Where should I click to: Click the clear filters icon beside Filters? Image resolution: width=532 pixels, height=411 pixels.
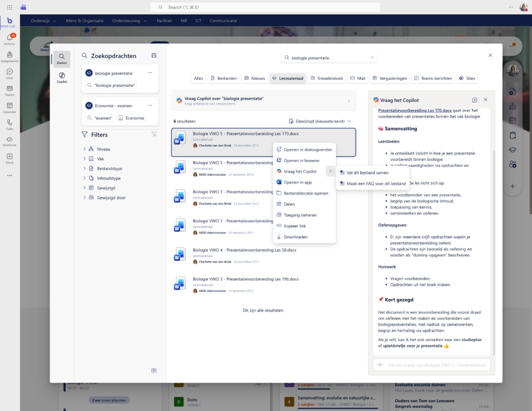pos(154,134)
